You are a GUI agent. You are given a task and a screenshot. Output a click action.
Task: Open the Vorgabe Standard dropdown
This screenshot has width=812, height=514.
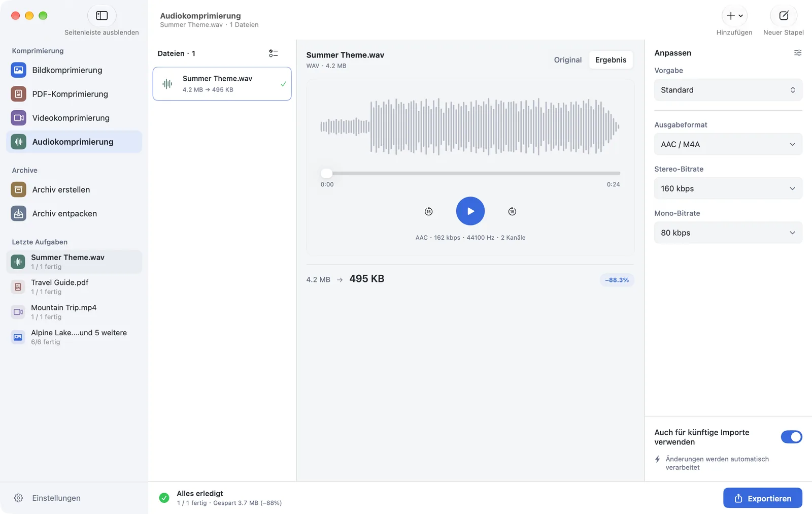click(728, 90)
